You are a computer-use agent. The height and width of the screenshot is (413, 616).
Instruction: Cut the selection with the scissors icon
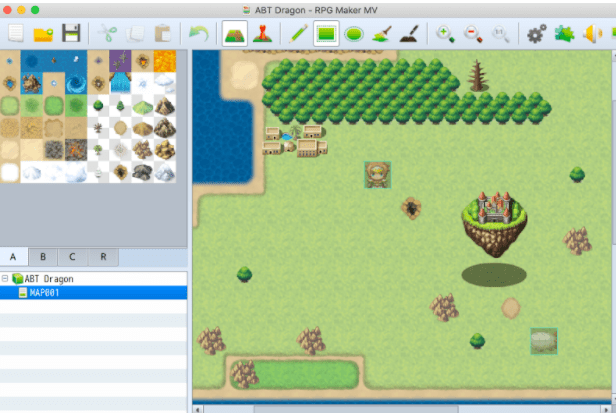(x=107, y=33)
